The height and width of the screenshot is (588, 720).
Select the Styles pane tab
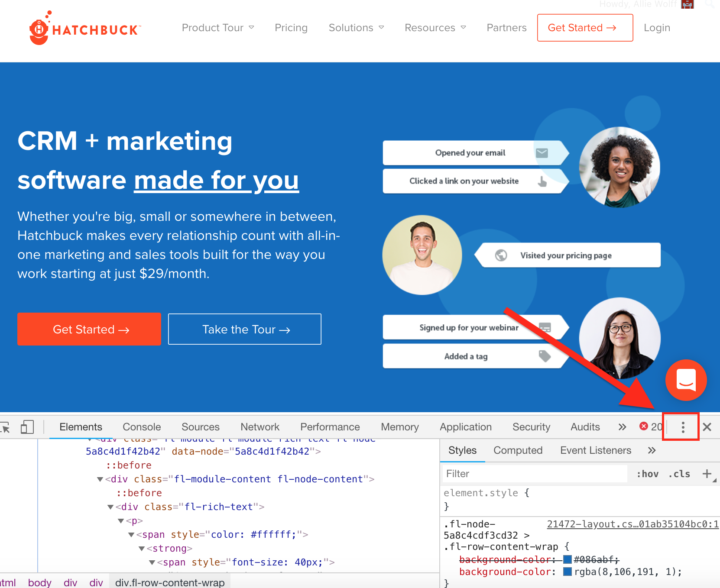(462, 450)
